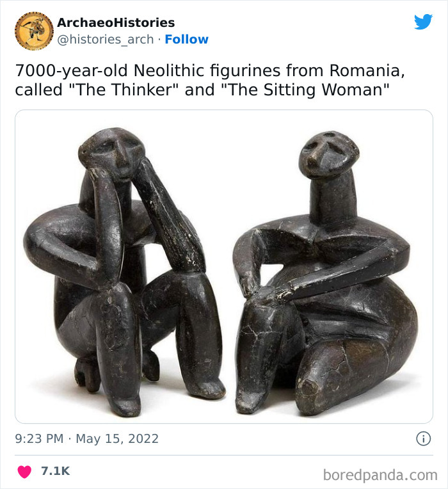Click the Thinker figurine's head

click(111, 154)
